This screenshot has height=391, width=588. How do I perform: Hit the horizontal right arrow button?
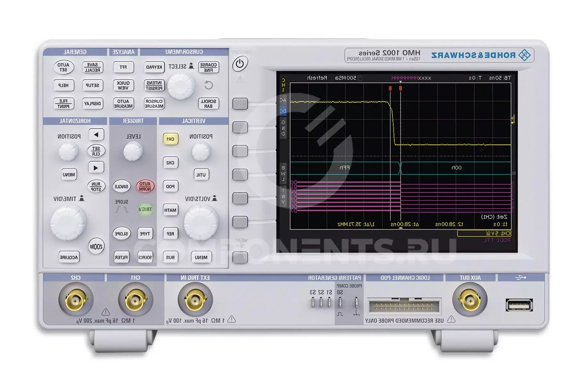(96, 167)
